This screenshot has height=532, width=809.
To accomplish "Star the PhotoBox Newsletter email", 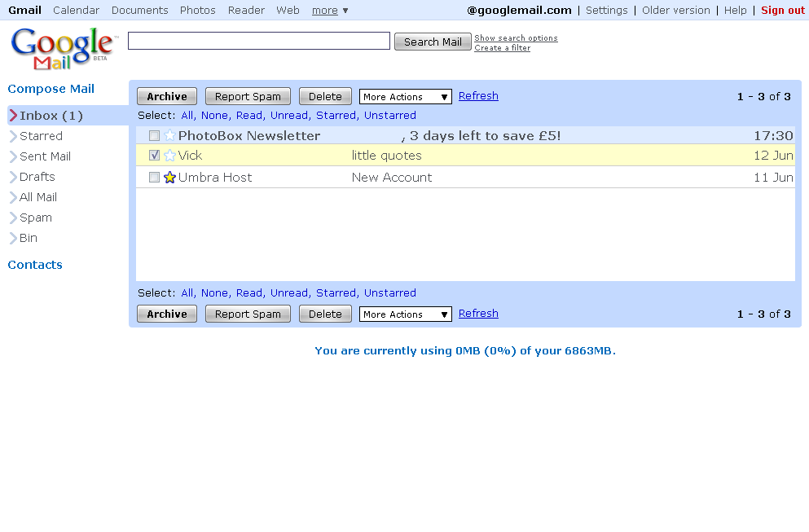I will click(x=169, y=136).
